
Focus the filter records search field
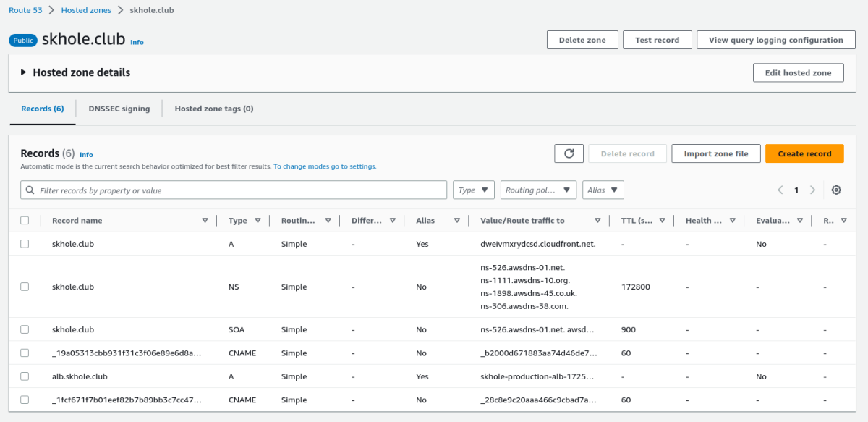click(x=234, y=190)
